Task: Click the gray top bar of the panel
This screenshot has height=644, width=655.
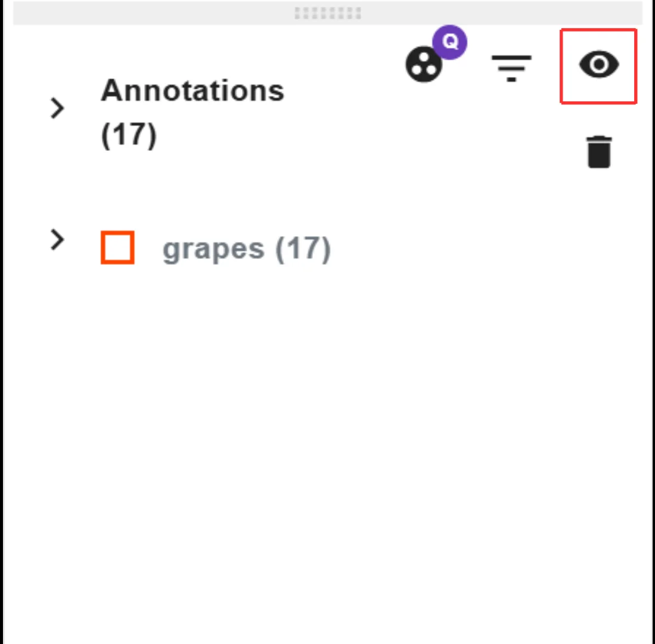Action: pyautogui.click(x=328, y=13)
